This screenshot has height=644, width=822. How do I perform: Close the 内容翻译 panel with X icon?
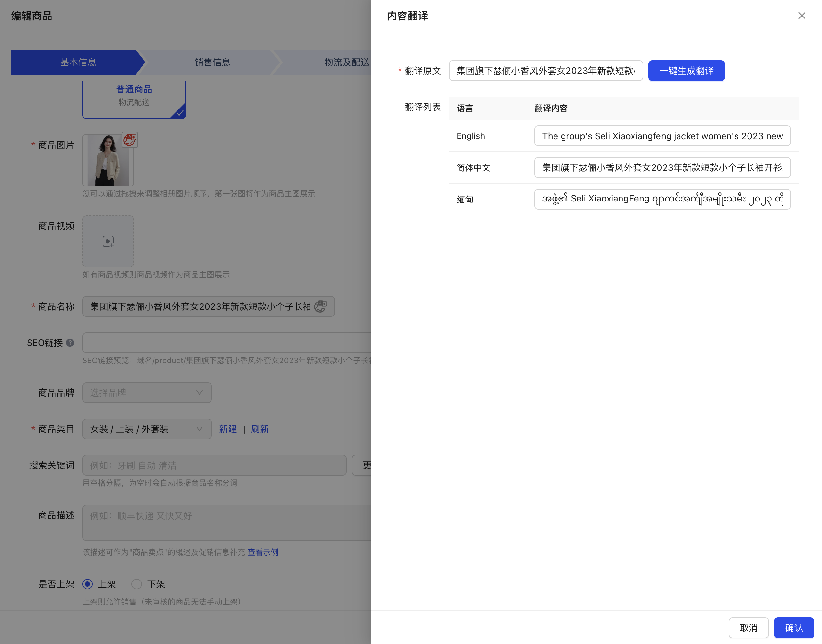point(801,16)
